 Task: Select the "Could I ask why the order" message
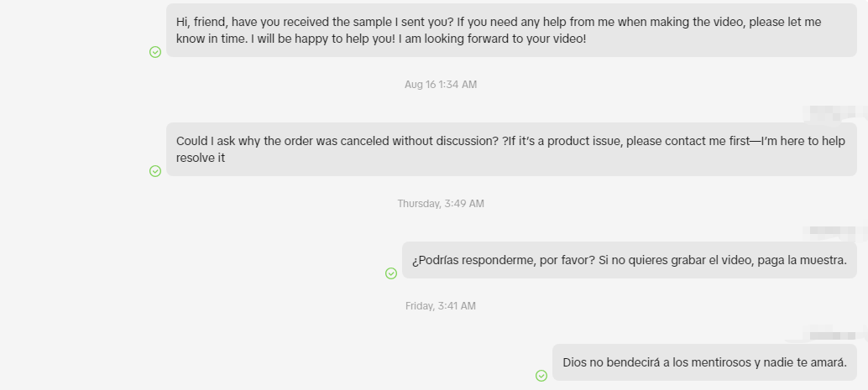511,149
